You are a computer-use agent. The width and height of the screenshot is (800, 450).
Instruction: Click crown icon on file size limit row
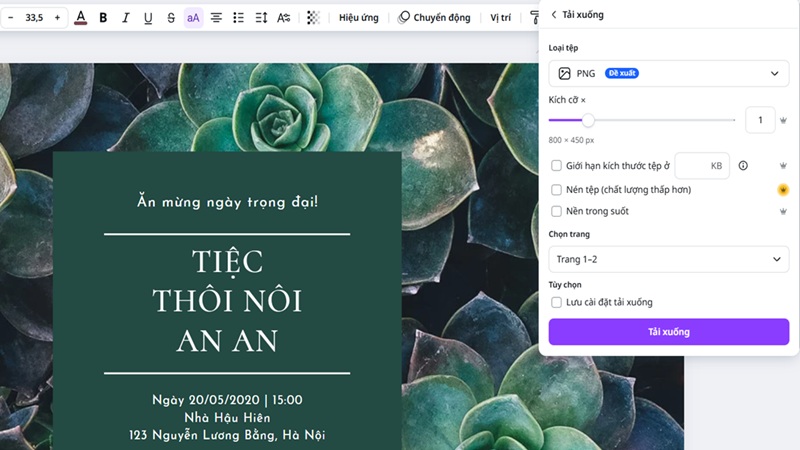pos(783,165)
